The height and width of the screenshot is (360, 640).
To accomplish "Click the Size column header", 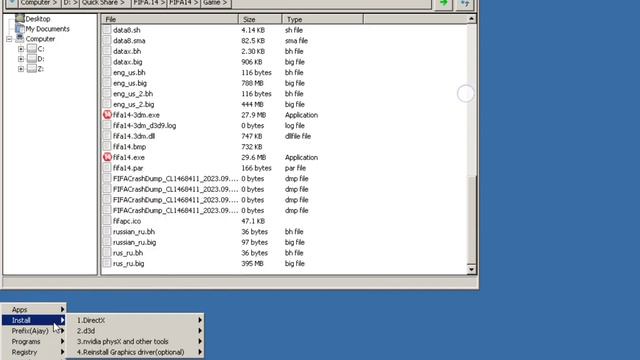I will [260, 19].
